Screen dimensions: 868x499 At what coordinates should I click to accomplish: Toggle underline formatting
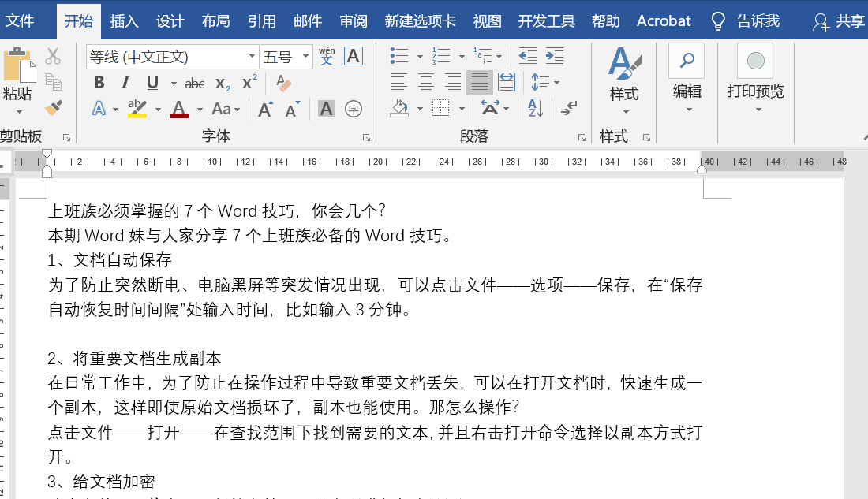152,83
